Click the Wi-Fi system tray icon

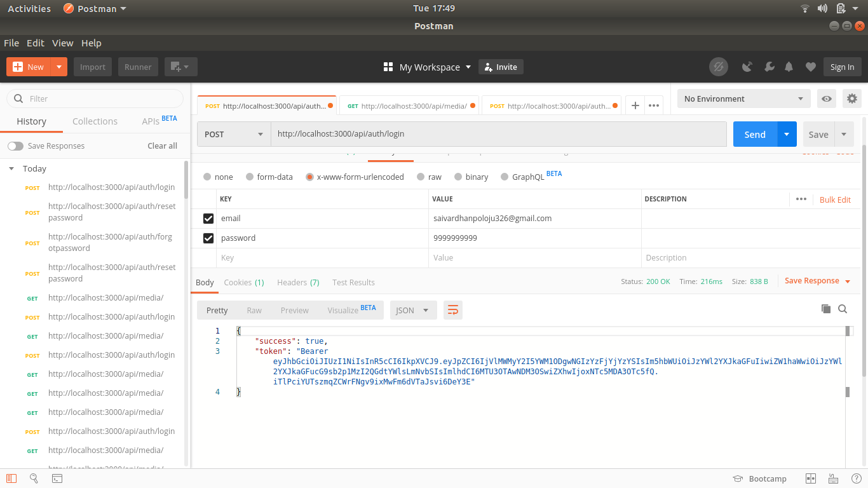point(805,8)
